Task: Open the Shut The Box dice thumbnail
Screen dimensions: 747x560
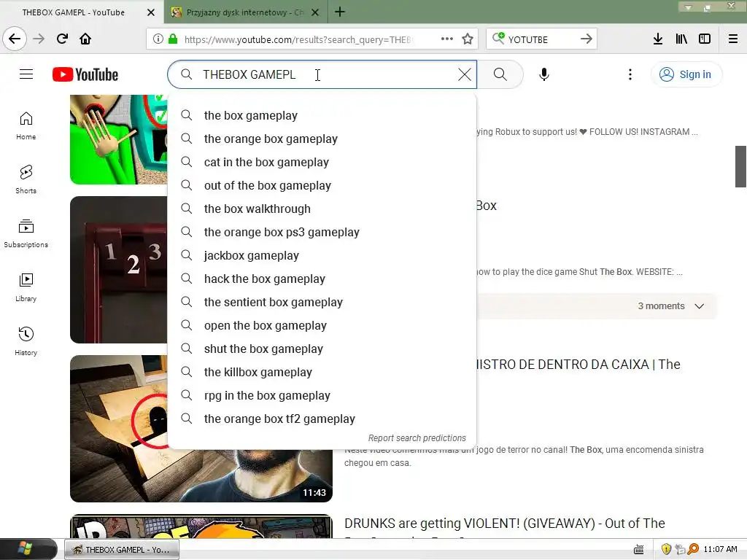Action: pos(119,270)
